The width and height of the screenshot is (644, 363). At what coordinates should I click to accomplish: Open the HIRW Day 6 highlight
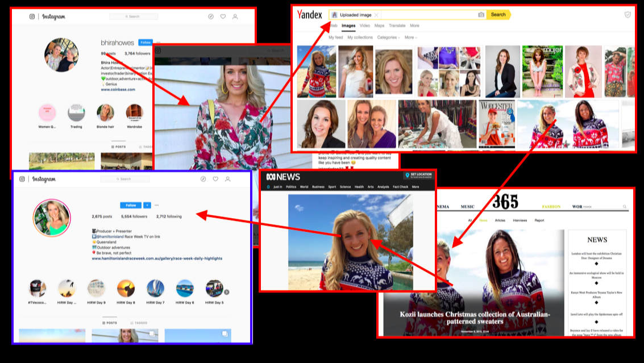pyautogui.click(x=185, y=288)
